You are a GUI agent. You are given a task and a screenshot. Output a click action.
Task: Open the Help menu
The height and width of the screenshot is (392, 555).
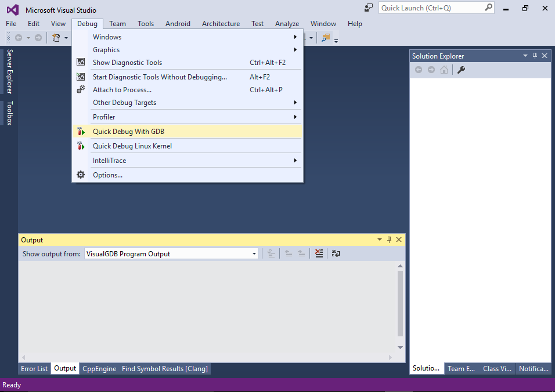(x=355, y=24)
